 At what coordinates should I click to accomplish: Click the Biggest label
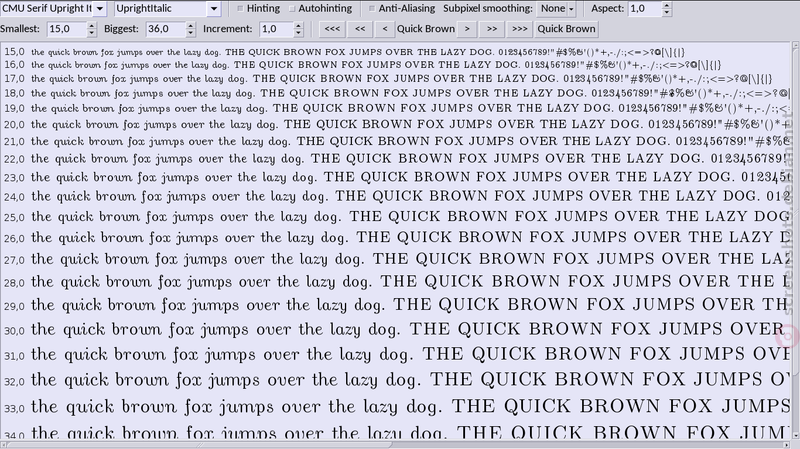(121, 29)
